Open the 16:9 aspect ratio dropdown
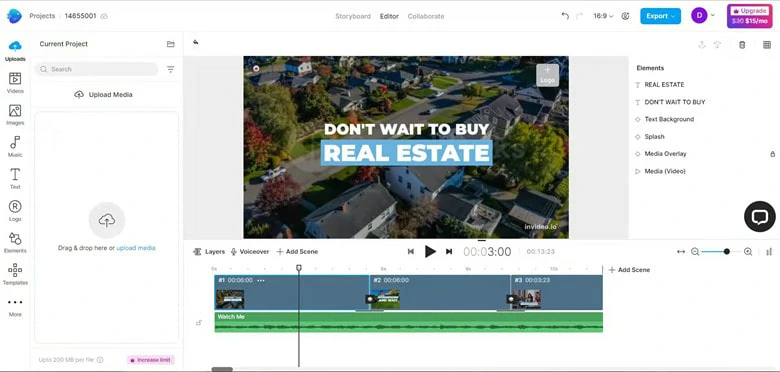 pyautogui.click(x=603, y=16)
